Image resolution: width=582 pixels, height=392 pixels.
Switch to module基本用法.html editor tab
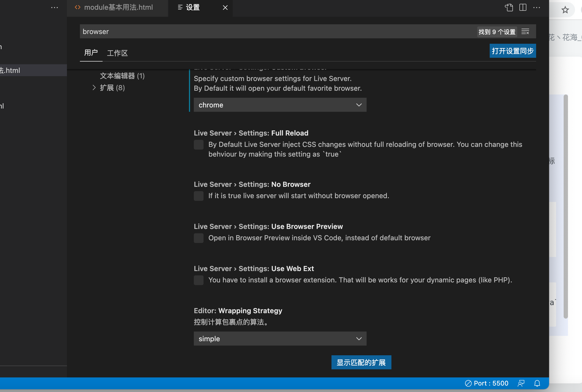118,8
